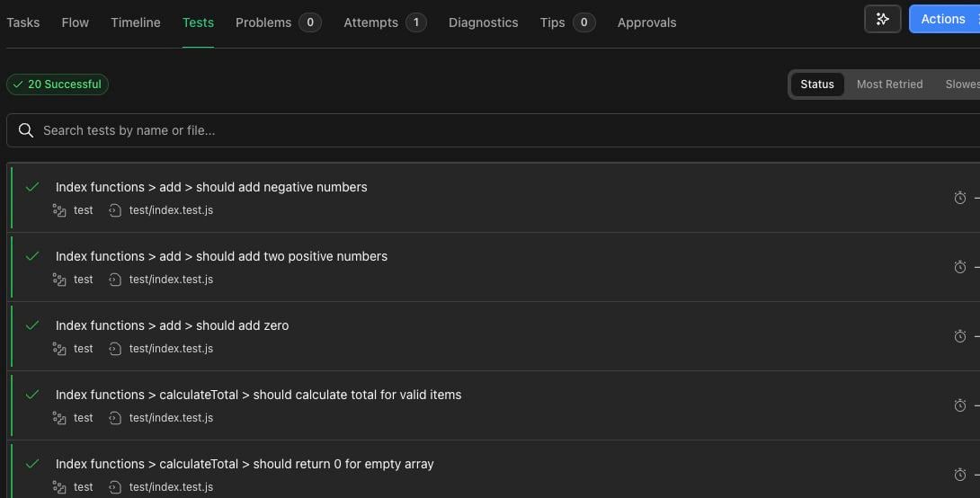Click 'test' label under 'two positive numbers'
Viewport: 980px width, 498px height.
[x=83, y=280]
